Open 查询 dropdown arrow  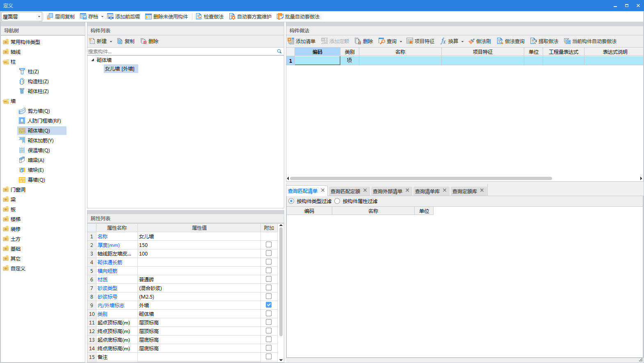point(401,41)
